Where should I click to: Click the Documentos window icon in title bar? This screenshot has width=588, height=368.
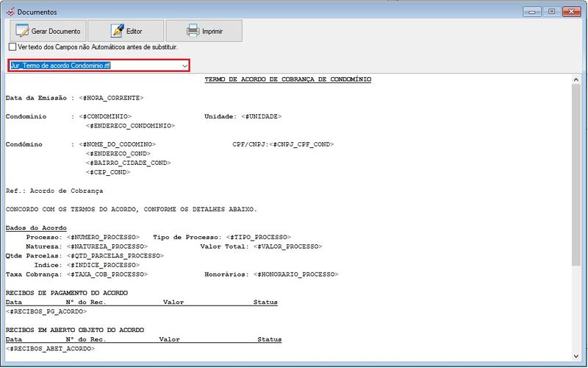10,12
